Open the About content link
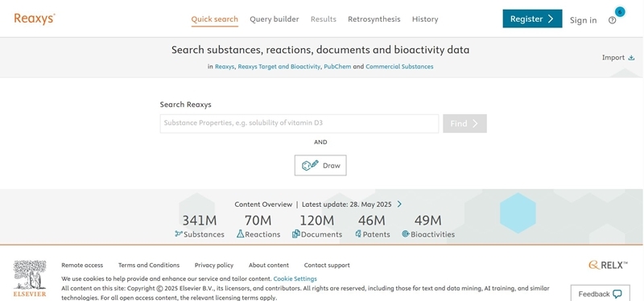The height and width of the screenshot is (301, 644). (x=269, y=266)
